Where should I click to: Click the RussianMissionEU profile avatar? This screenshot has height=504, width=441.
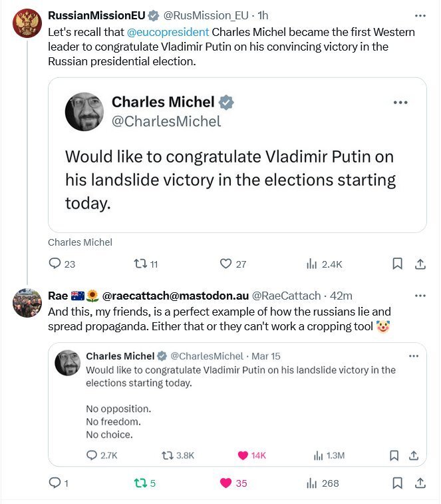(x=27, y=24)
